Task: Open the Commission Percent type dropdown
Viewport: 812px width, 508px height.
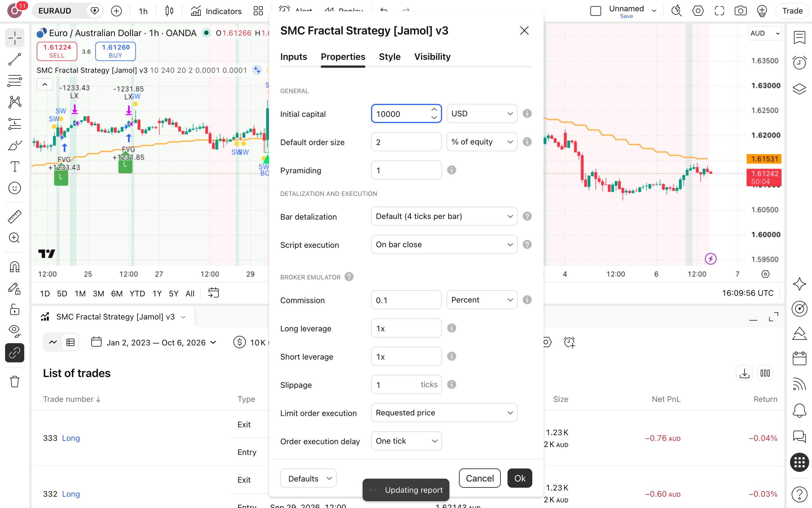Action: [482, 300]
